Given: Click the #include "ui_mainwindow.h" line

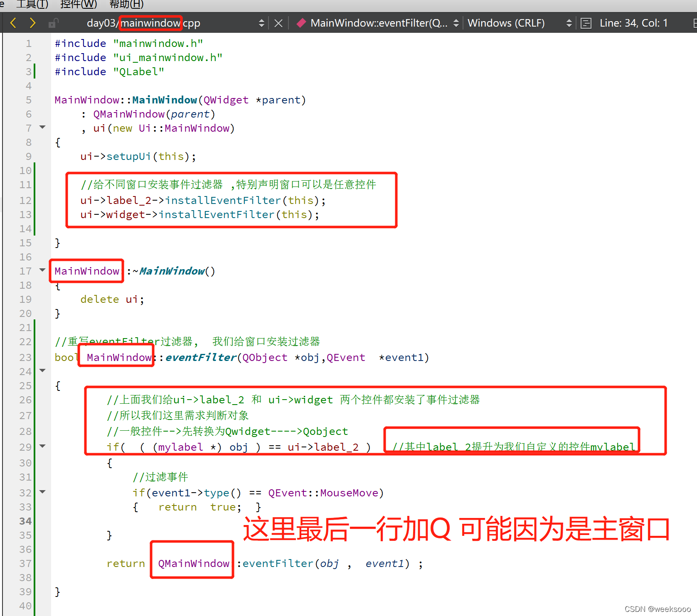Looking at the screenshot, I should 138,58.
